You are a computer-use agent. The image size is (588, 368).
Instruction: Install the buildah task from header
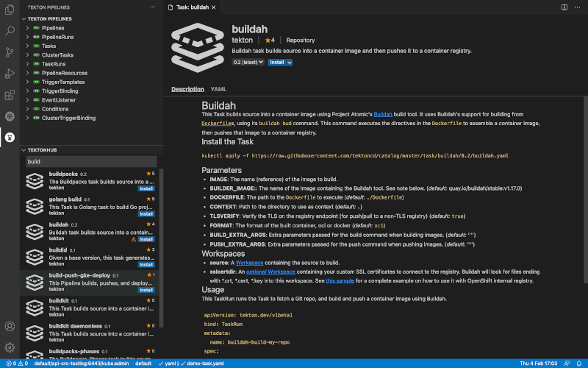tap(277, 63)
